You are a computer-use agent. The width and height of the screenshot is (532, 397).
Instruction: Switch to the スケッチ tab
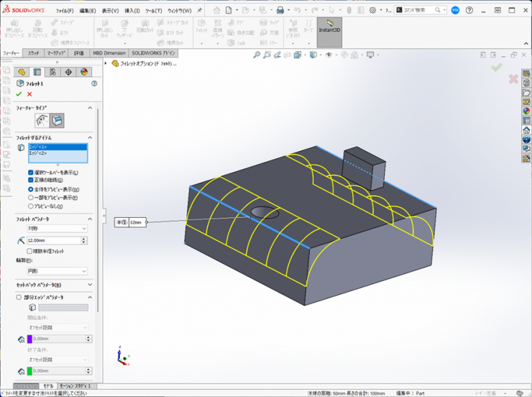tap(34, 53)
